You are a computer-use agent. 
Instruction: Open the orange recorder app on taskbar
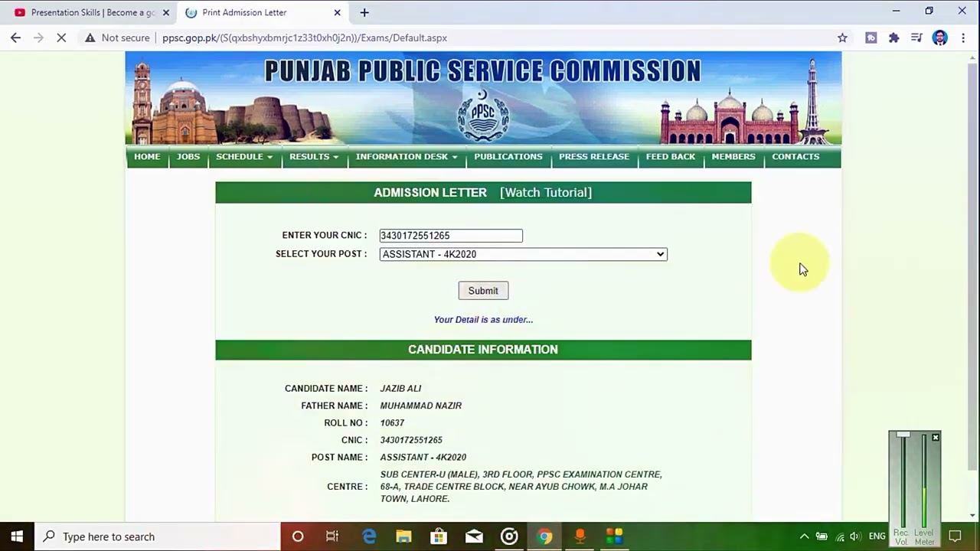point(580,536)
